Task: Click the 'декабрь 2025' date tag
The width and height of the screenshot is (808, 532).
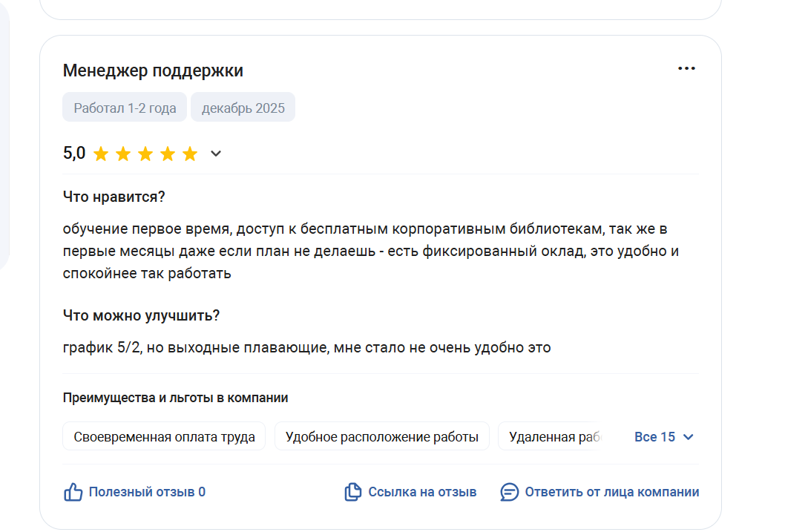Action: pos(243,108)
